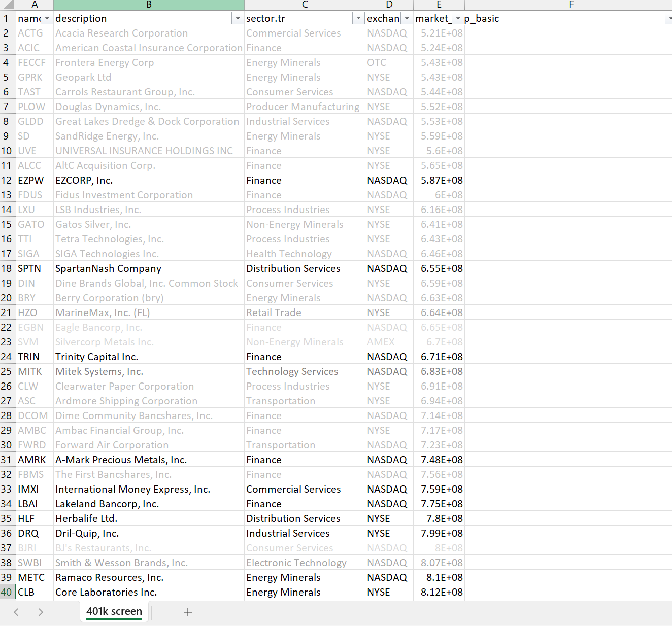Select the row 12 header
Viewport: 672px width, 626px height.
pyautogui.click(x=7, y=180)
